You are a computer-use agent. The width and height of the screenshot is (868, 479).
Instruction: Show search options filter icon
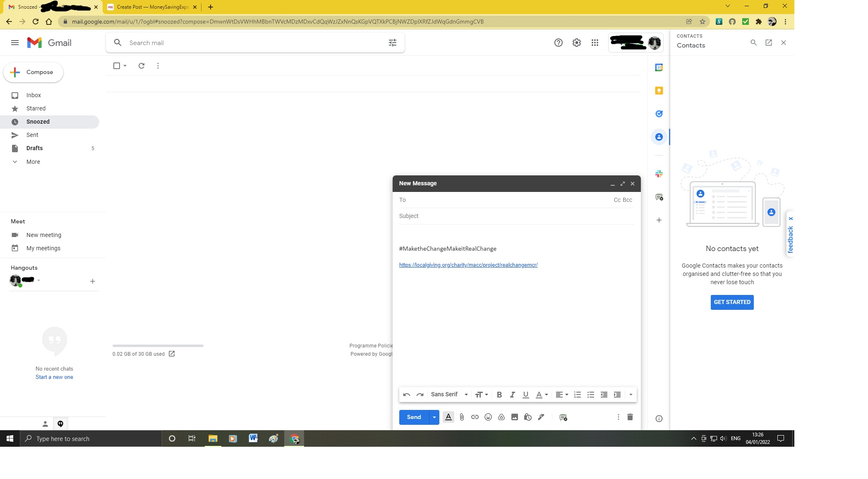pyautogui.click(x=393, y=43)
